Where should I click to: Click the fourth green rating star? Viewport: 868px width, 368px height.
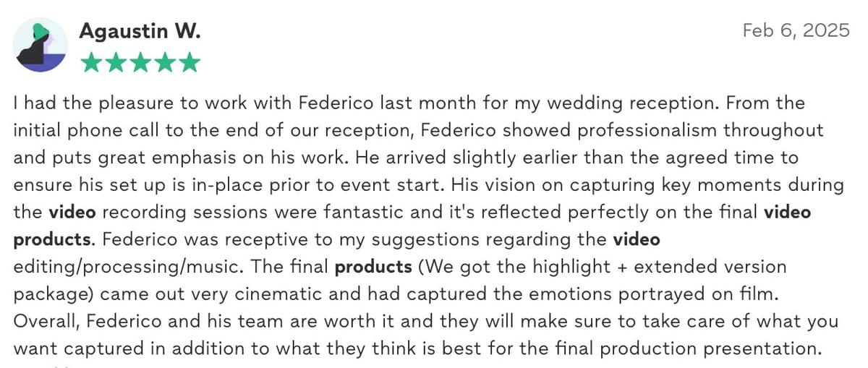pos(165,63)
